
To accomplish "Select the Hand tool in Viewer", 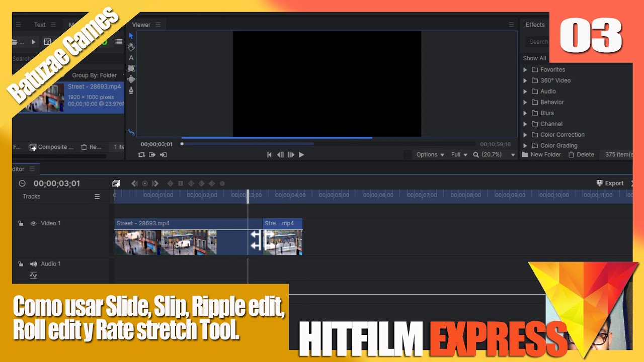I will tap(131, 47).
